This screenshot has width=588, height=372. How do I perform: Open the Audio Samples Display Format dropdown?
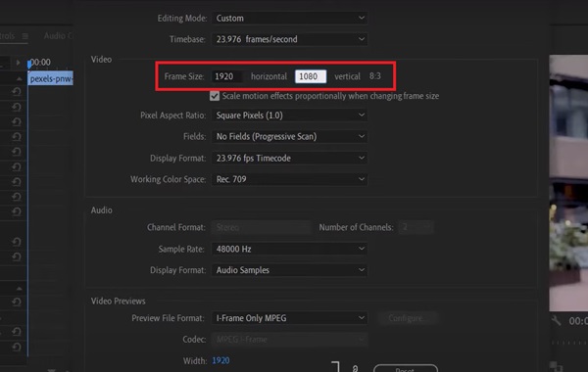pos(289,270)
